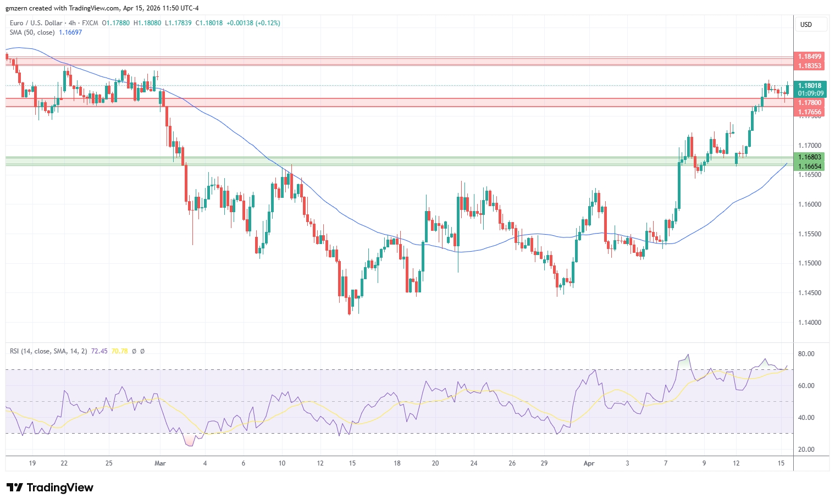Select the 1.18353 price label

point(810,66)
